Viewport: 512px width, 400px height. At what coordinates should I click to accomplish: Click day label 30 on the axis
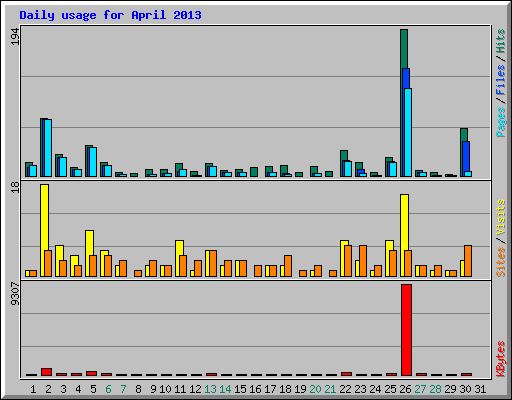click(x=465, y=389)
